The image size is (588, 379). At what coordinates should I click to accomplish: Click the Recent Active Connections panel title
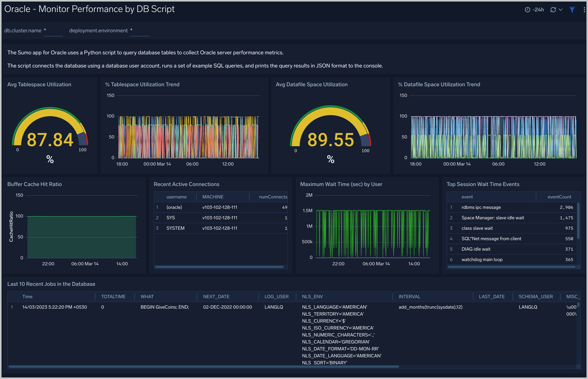pyautogui.click(x=186, y=184)
